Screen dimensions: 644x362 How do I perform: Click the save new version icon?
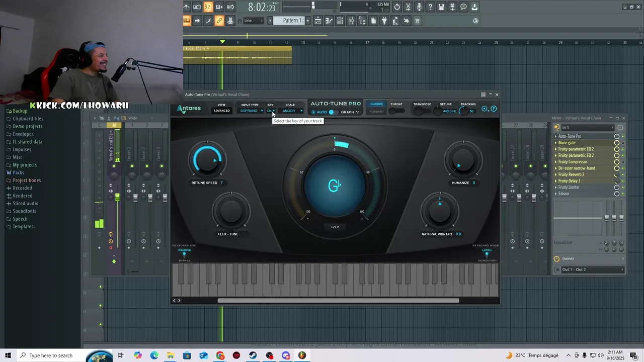click(452, 7)
